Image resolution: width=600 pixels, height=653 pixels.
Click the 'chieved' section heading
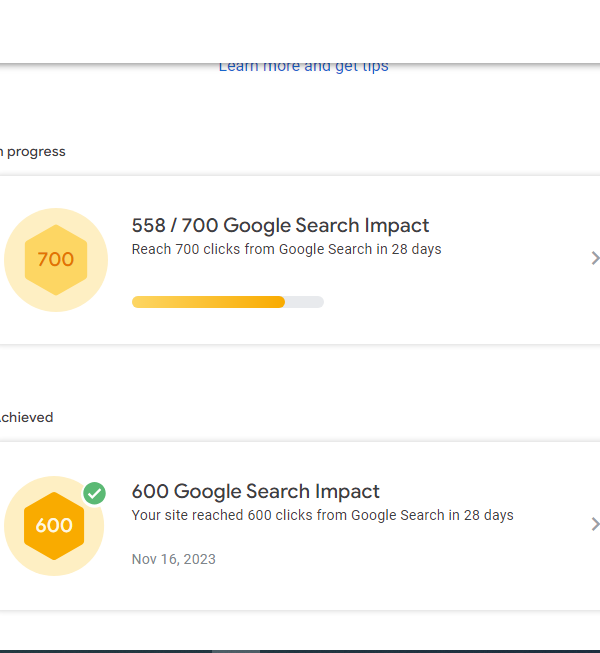(x=27, y=417)
